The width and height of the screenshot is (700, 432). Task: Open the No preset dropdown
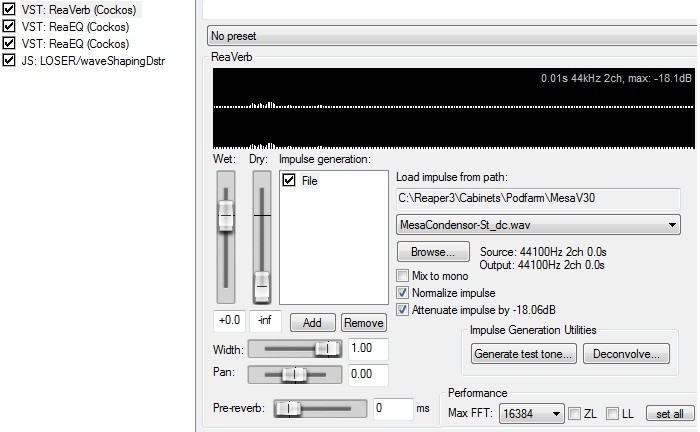452,36
